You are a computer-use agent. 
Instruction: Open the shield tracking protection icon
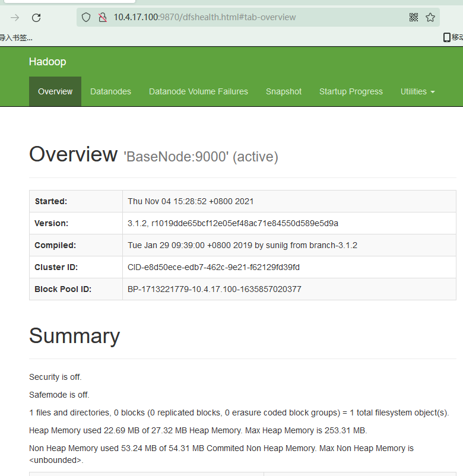point(86,17)
